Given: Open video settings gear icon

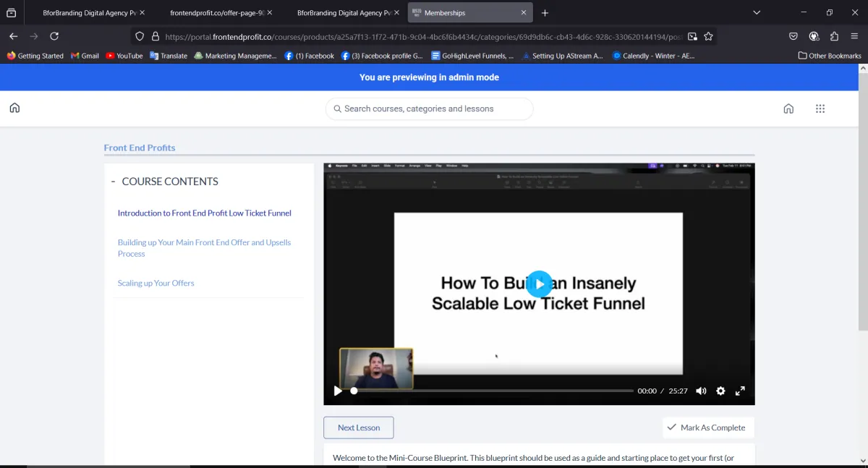Looking at the screenshot, I should pos(720,391).
